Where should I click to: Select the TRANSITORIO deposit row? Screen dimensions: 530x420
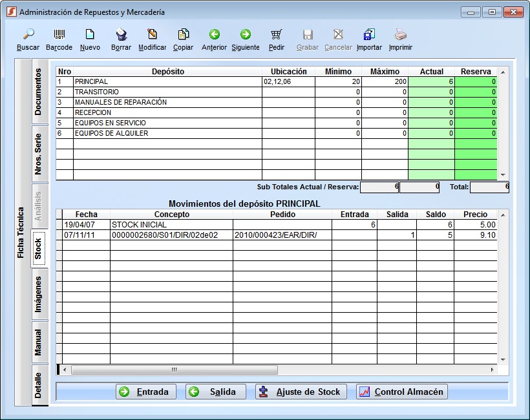(x=167, y=92)
